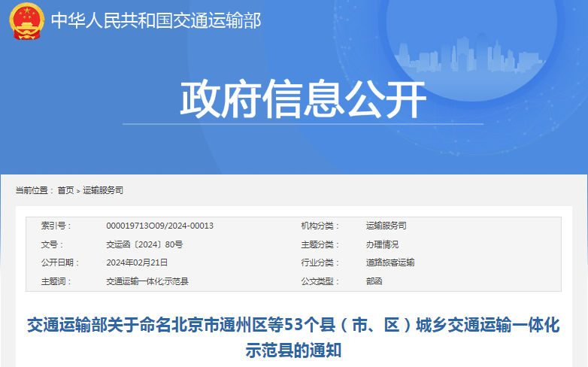
Task: Open the 中华人民共和国交通运输部 site title
Action: point(156,21)
